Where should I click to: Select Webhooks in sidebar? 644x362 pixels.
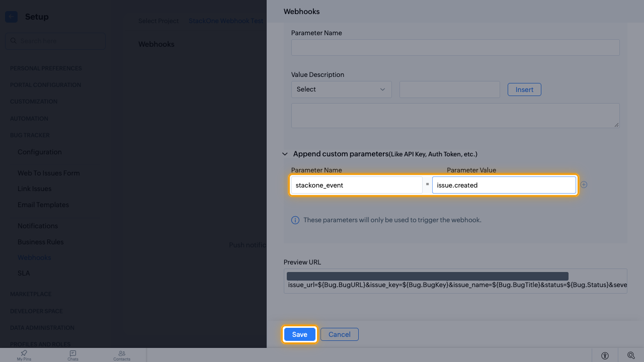[34, 257]
